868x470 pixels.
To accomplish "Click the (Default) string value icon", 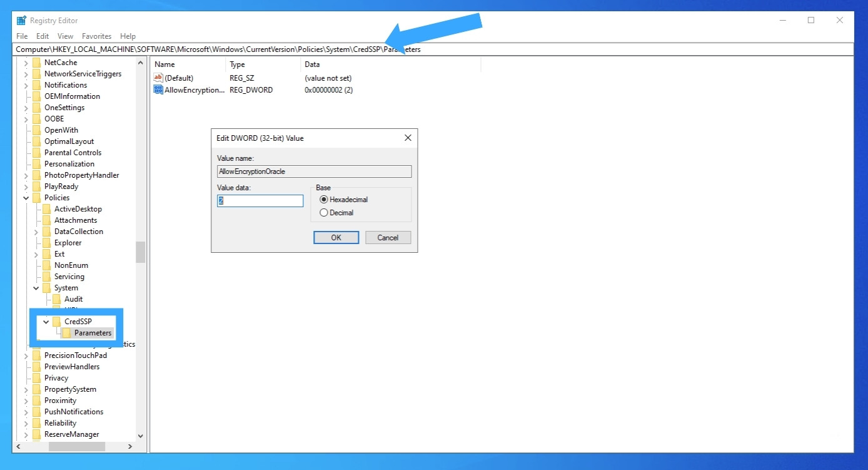I will pos(158,78).
